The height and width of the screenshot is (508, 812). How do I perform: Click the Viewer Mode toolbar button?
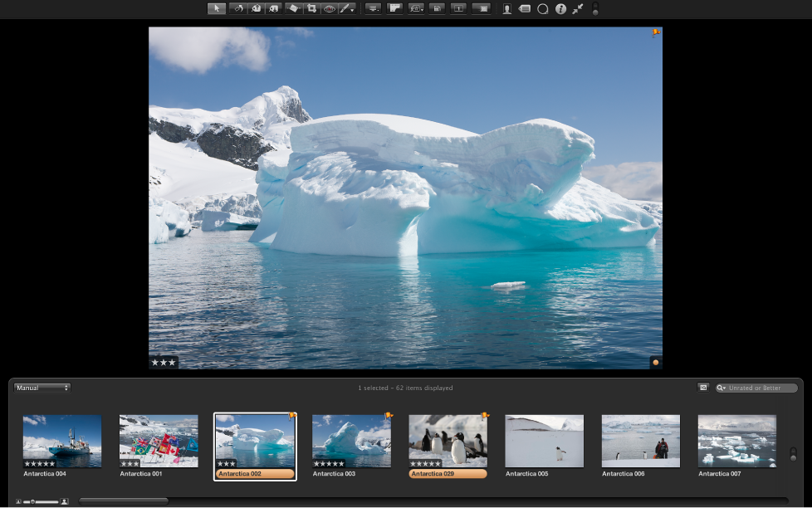point(373,8)
